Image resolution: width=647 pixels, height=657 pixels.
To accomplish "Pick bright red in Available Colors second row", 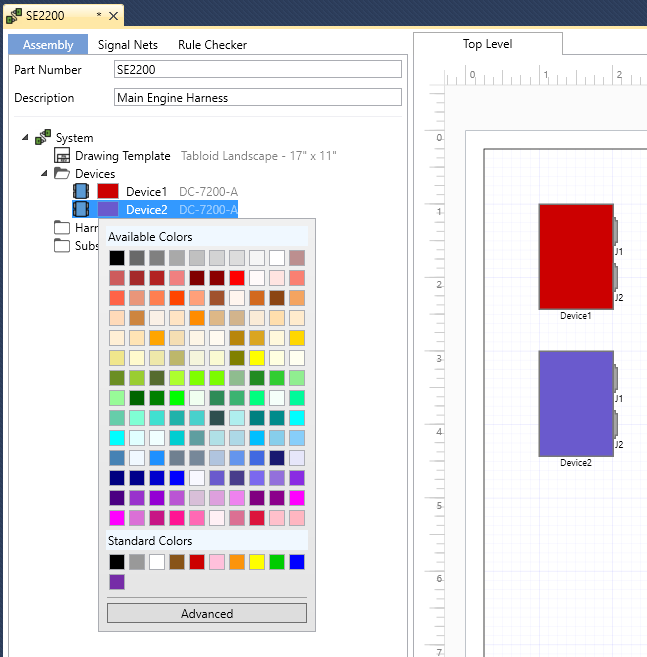I will (237, 278).
